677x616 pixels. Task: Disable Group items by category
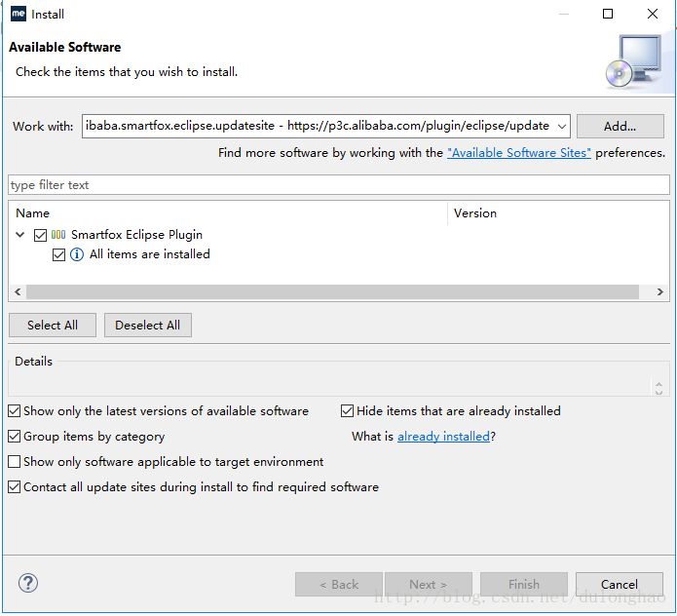(x=15, y=437)
